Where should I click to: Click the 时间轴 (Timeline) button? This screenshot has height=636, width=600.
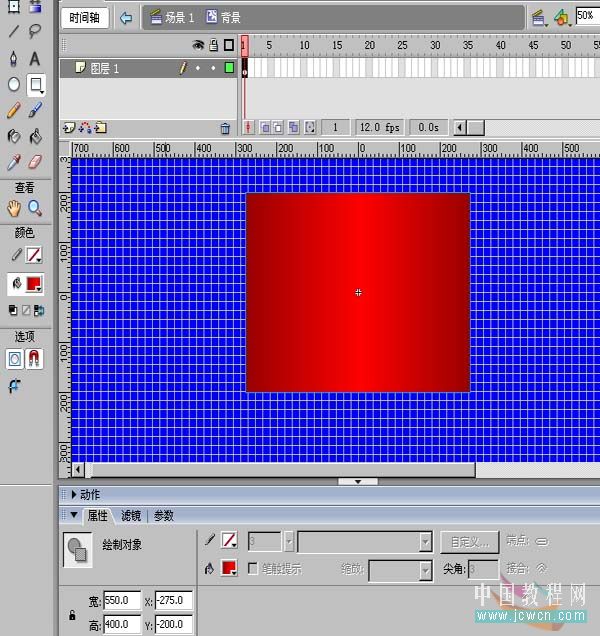[86, 17]
